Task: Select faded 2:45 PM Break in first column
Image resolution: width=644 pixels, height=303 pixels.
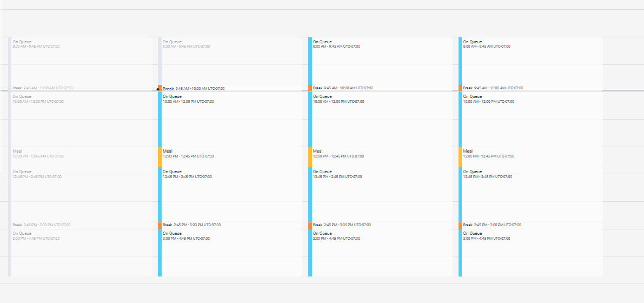Action: point(81,225)
